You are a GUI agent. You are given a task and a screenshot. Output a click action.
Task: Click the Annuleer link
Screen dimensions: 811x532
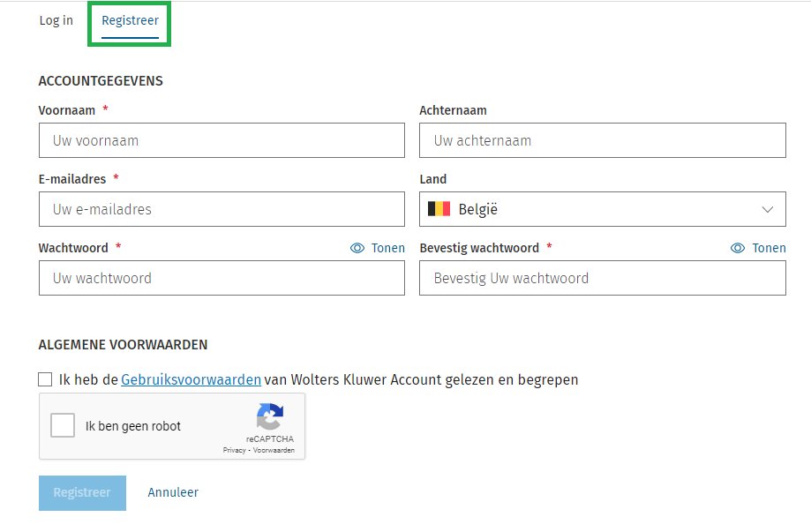pos(173,492)
